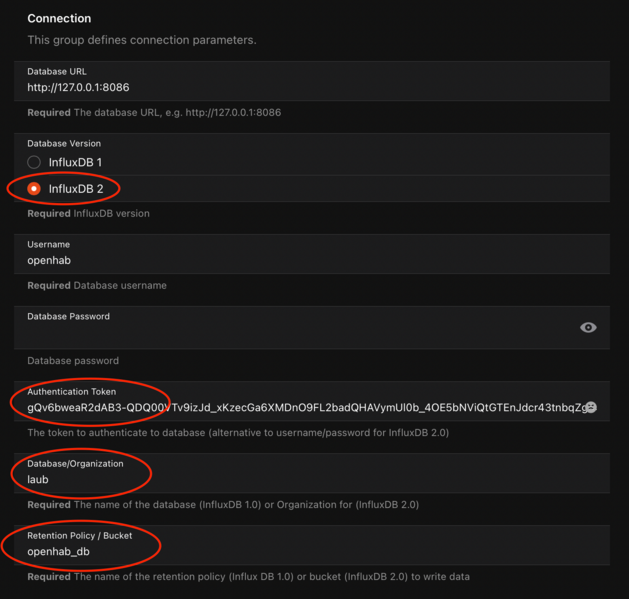The width and height of the screenshot is (629, 599).
Task: Click the Database Version label
Action: point(64,143)
